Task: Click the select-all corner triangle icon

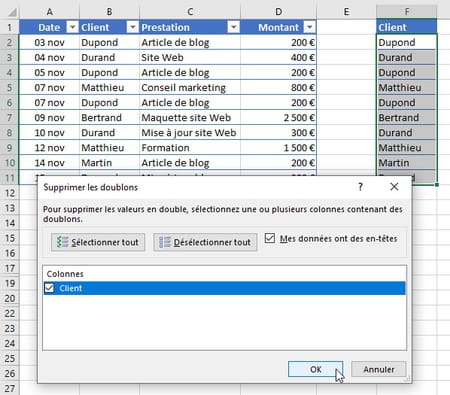Action: (x=12, y=13)
